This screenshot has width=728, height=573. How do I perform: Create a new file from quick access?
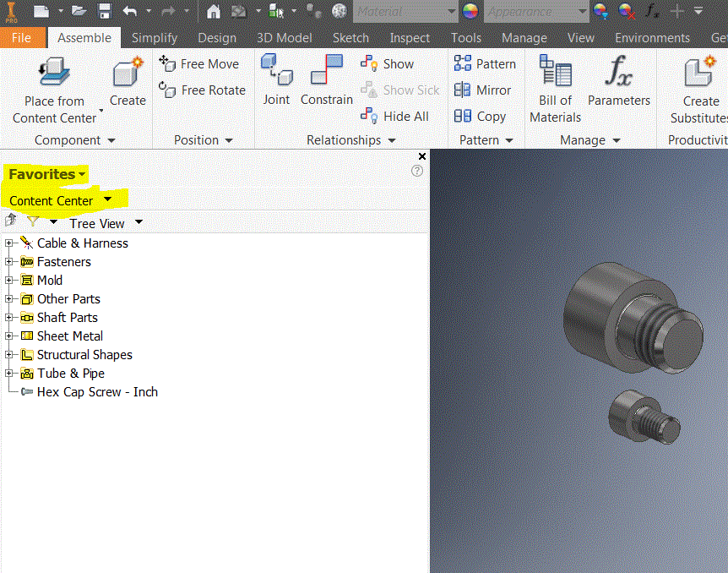41,11
